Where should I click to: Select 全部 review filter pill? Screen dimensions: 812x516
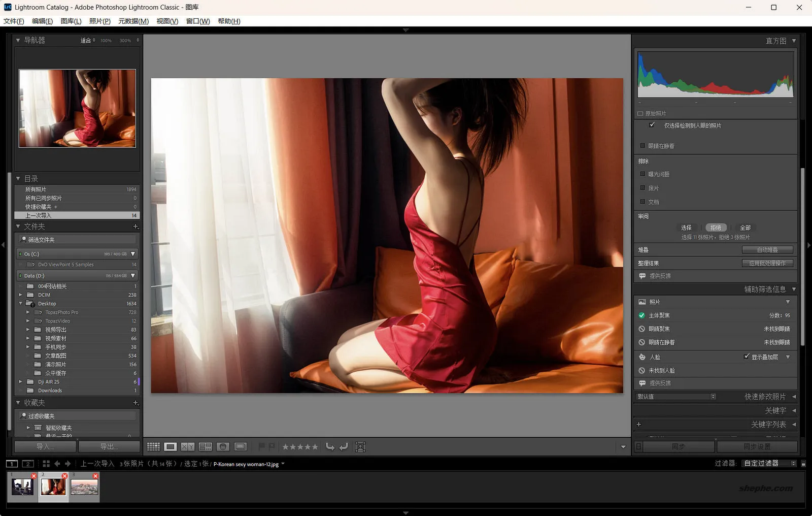click(x=745, y=228)
